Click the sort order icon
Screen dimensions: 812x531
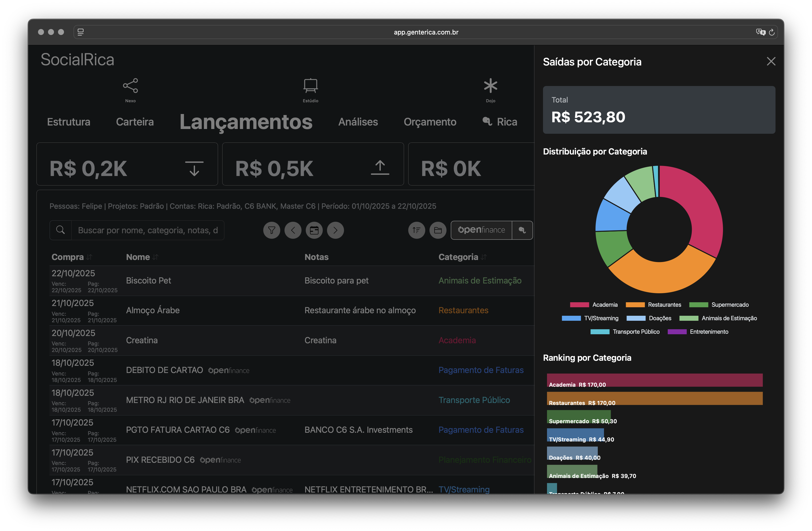(x=416, y=230)
